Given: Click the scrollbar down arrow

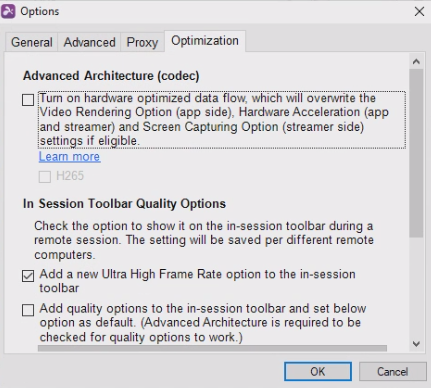Looking at the screenshot, I should click(416, 344).
